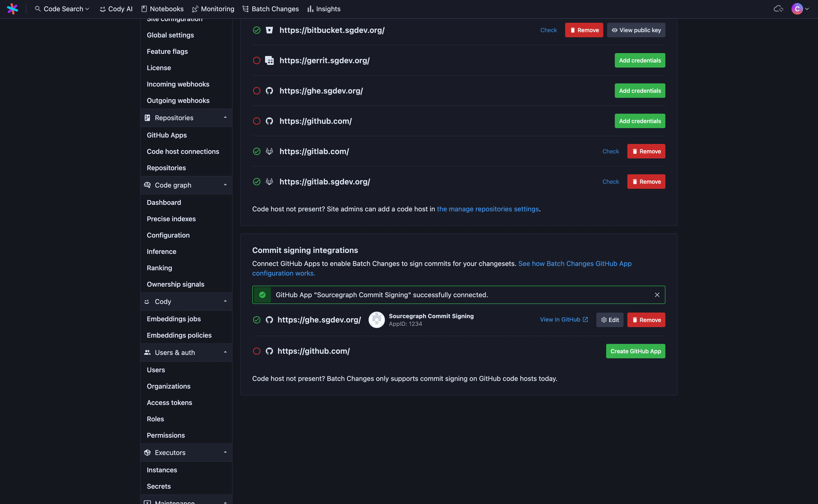Open the manage repositories settings link
The height and width of the screenshot is (504, 818).
point(488,209)
